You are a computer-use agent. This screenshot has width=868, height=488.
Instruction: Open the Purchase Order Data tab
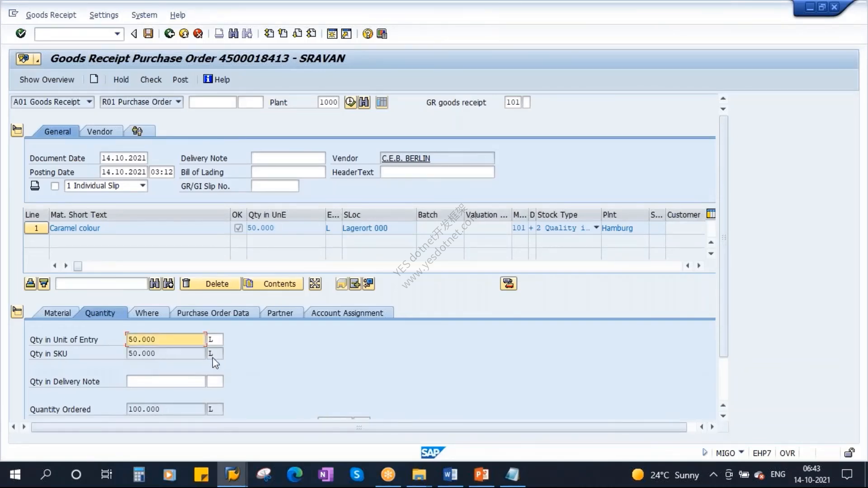(x=213, y=313)
